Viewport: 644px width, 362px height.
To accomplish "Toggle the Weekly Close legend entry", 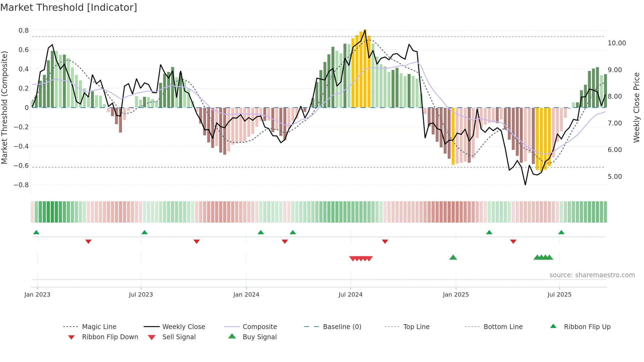I will (x=174, y=327).
